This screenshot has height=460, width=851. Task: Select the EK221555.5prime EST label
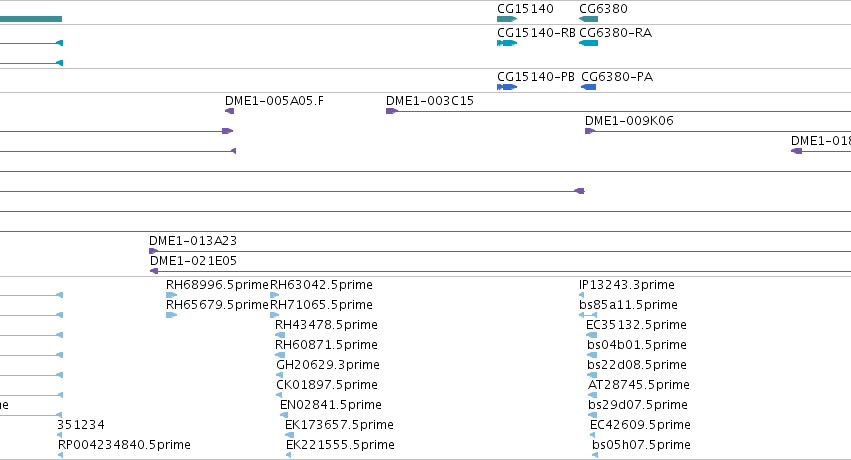[x=340, y=445]
